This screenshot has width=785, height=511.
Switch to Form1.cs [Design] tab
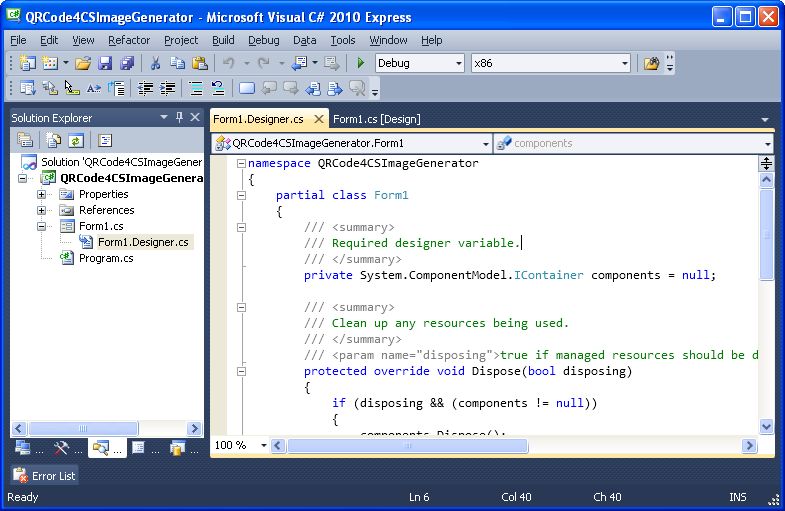point(376,119)
